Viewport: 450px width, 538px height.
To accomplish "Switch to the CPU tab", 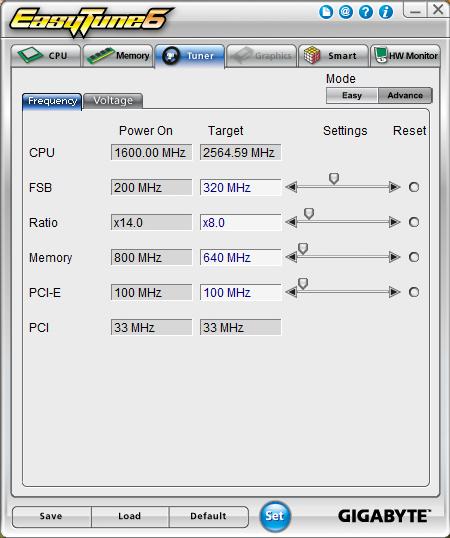I will point(46,56).
